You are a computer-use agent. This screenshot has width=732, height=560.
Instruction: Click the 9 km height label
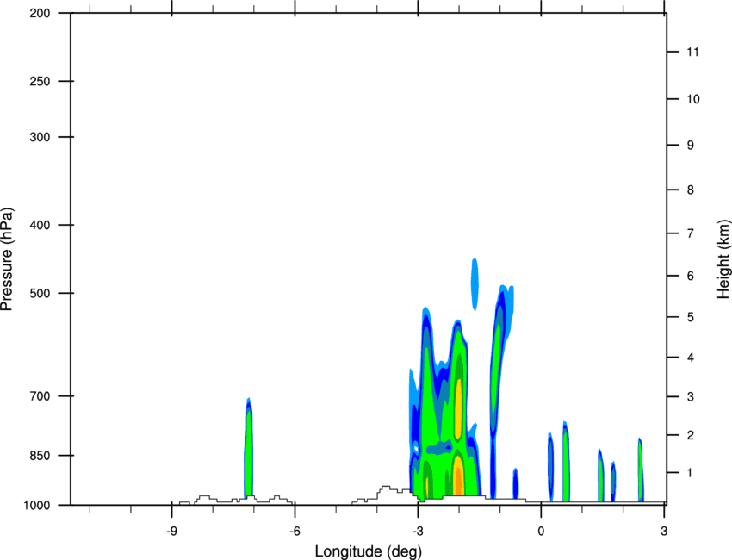point(691,146)
